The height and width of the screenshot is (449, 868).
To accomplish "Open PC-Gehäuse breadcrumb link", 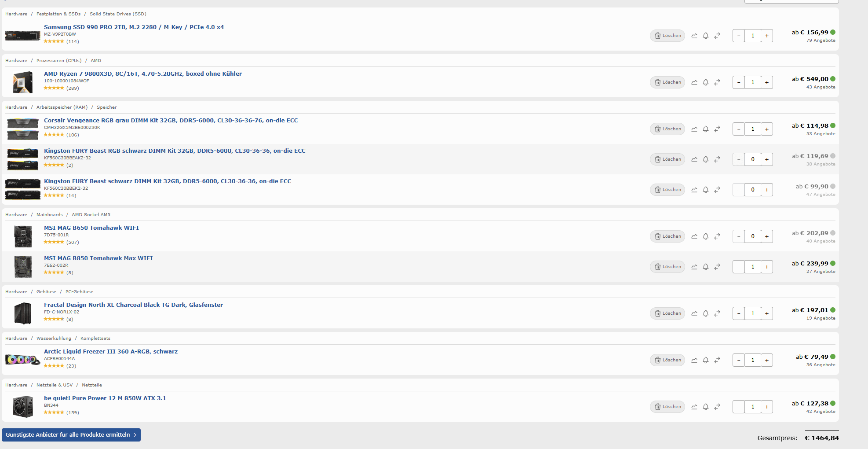I will [80, 292].
